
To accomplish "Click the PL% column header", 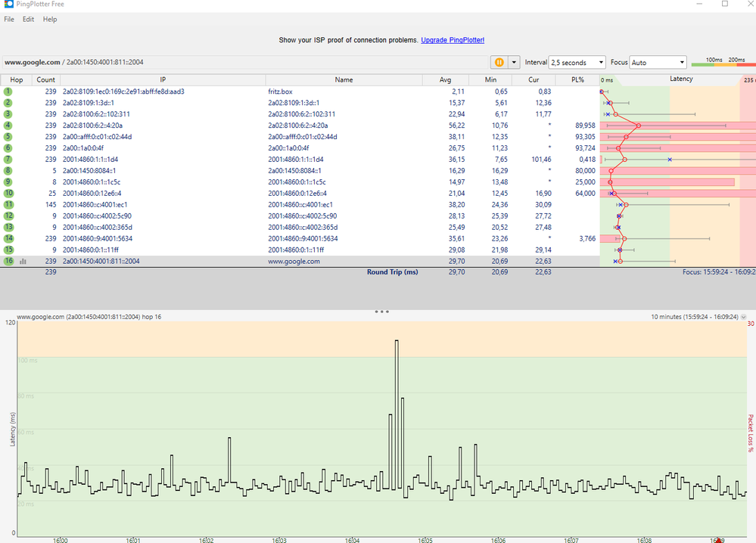I will tap(577, 80).
